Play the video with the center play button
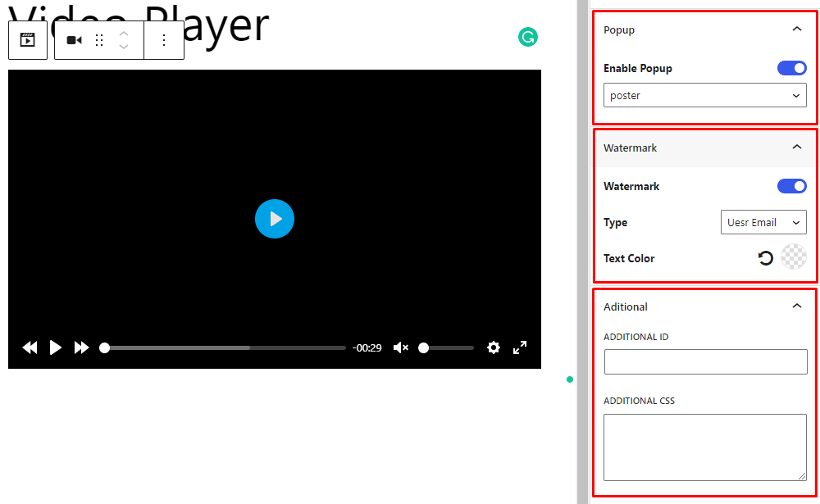 [x=274, y=218]
